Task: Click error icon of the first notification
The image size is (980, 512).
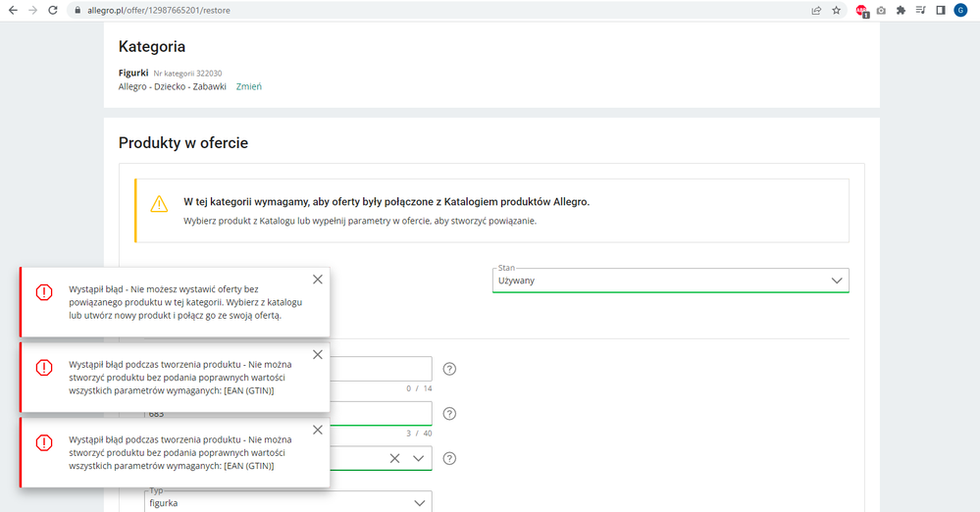Action: point(44,292)
